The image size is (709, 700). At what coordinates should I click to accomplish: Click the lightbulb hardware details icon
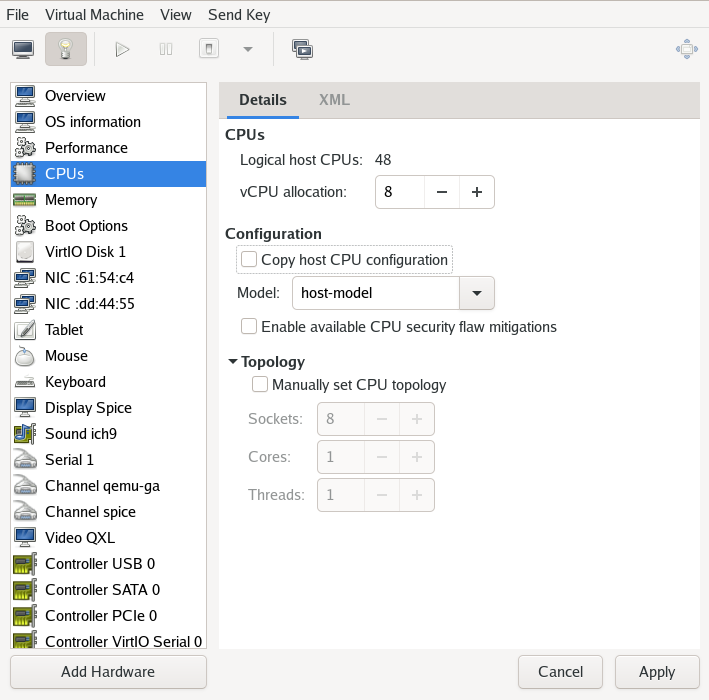click(x=66, y=49)
